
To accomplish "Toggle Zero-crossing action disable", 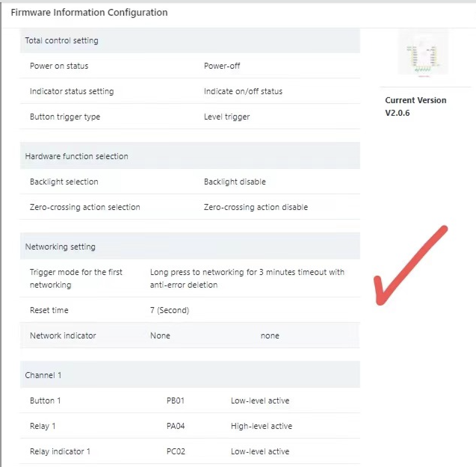I will (256, 207).
